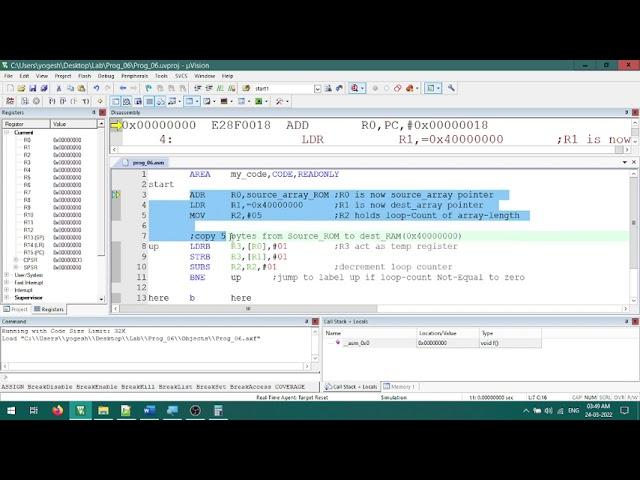
Task: Toggle the breakpoint's enabled state with the hollow circle
Action: [386, 88]
